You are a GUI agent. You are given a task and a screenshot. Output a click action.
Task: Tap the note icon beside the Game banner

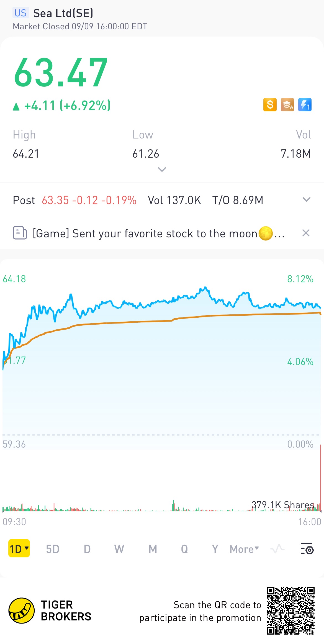20,233
